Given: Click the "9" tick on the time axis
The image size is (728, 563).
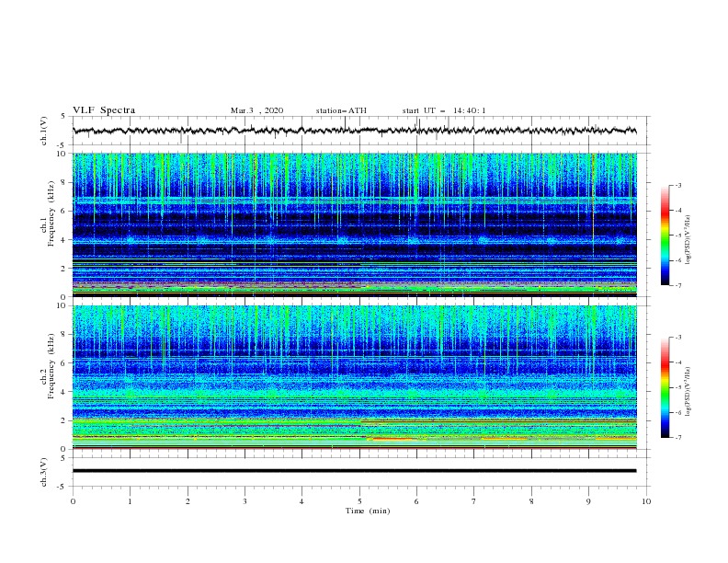Looking at the screenshot, I should click(x=588, y=501).
